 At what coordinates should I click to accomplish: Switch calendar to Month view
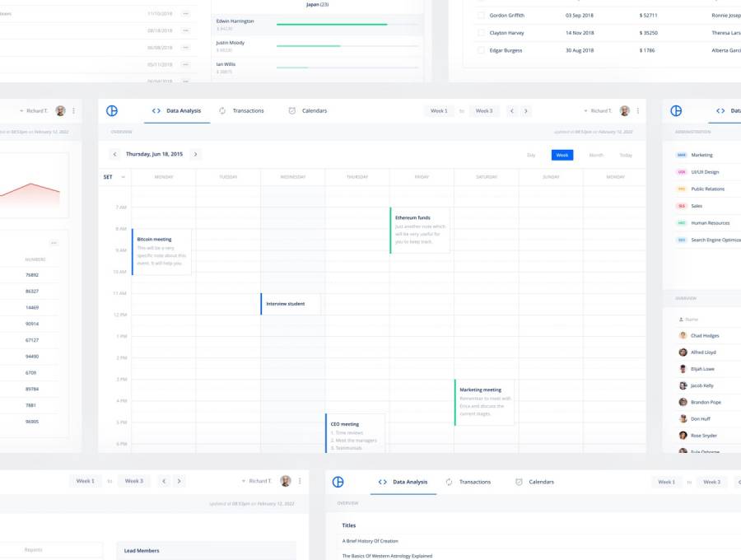point(596,155)
